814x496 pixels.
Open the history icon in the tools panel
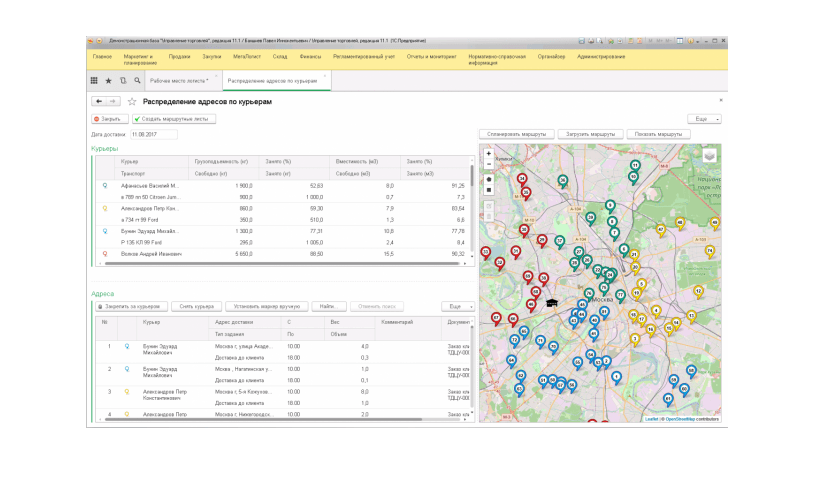click(x=123, y=81)
